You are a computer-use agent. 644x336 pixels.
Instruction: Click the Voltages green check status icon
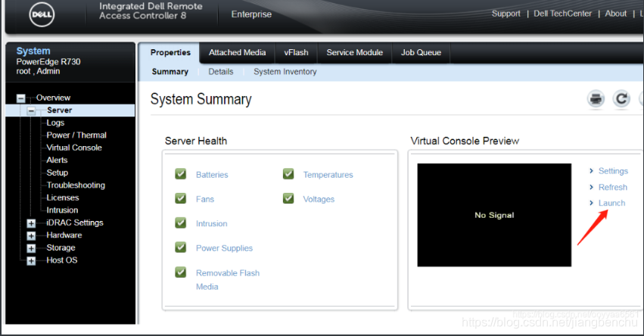[288, 198]
